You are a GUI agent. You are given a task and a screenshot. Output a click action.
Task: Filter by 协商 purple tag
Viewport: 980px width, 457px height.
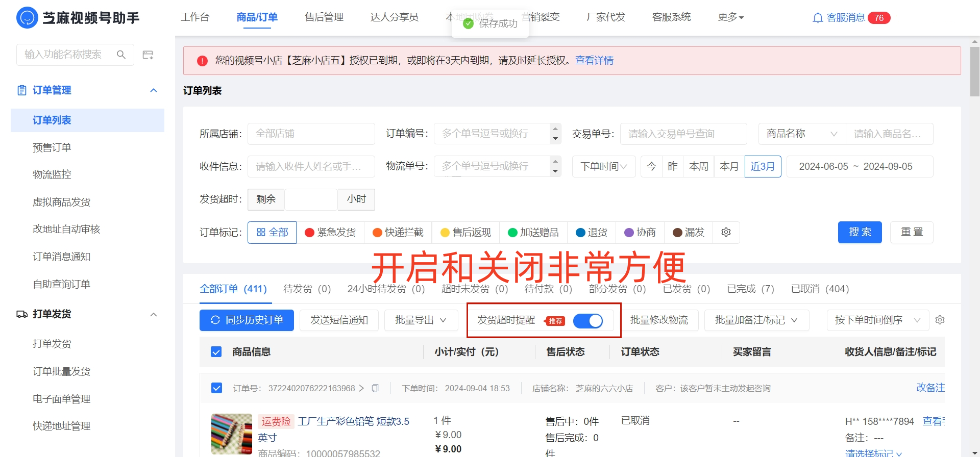pos(640,233)
